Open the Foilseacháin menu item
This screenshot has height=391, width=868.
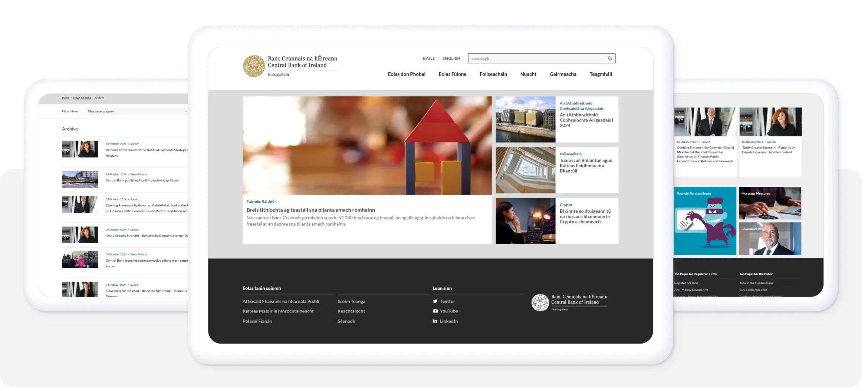pos(493,74)
